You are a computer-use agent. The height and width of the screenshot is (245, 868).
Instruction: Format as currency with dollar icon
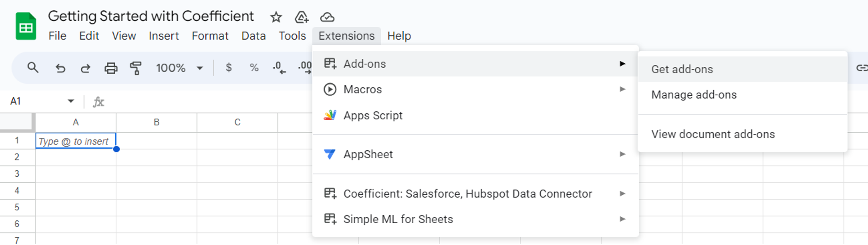coord(229,68)
